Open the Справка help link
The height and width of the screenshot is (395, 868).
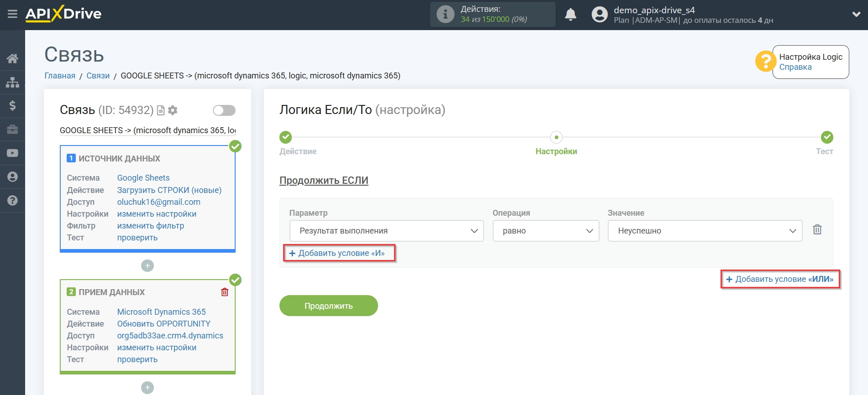point(795,67)
